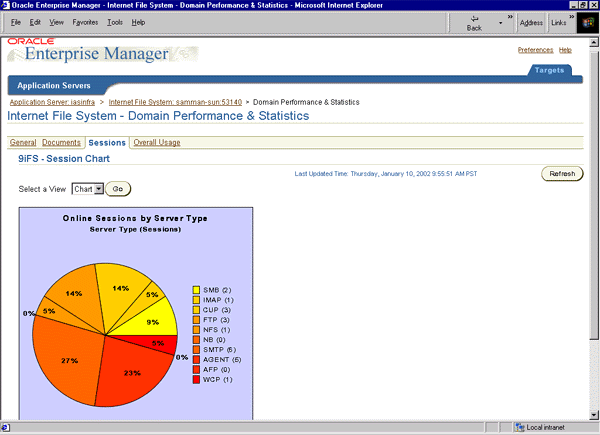Click the vertical scrollbar down arrow
The image size is (600, 435).
pos(594,415)
